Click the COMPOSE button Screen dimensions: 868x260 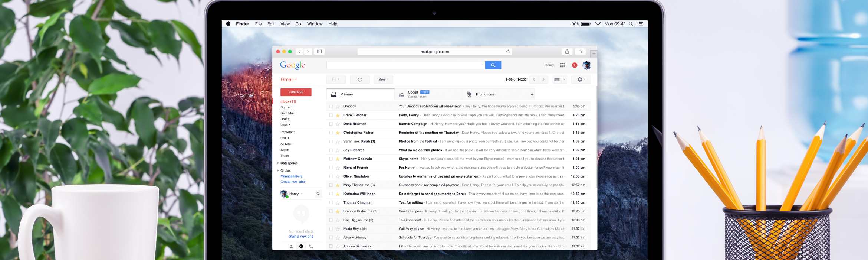tap(296, 92)
